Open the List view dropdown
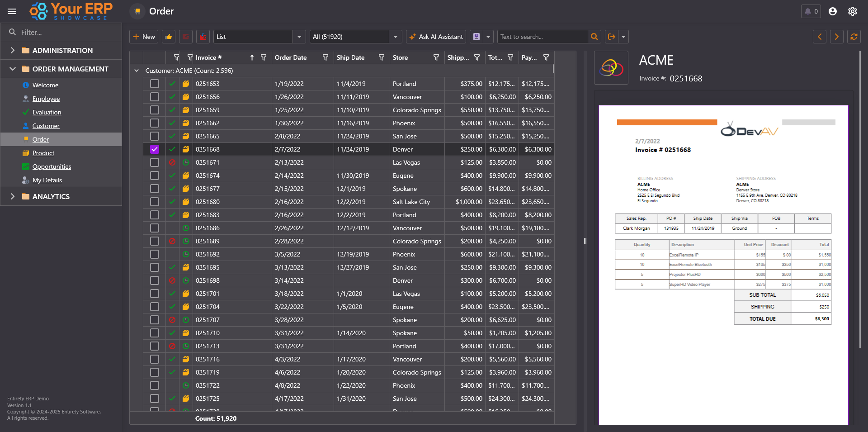 (299, 37)
